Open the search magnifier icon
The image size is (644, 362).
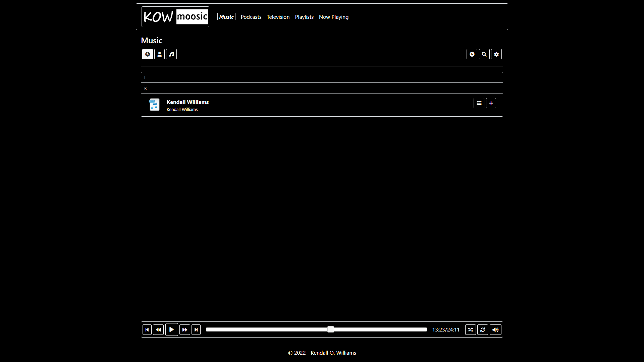(x=484, y=54)
